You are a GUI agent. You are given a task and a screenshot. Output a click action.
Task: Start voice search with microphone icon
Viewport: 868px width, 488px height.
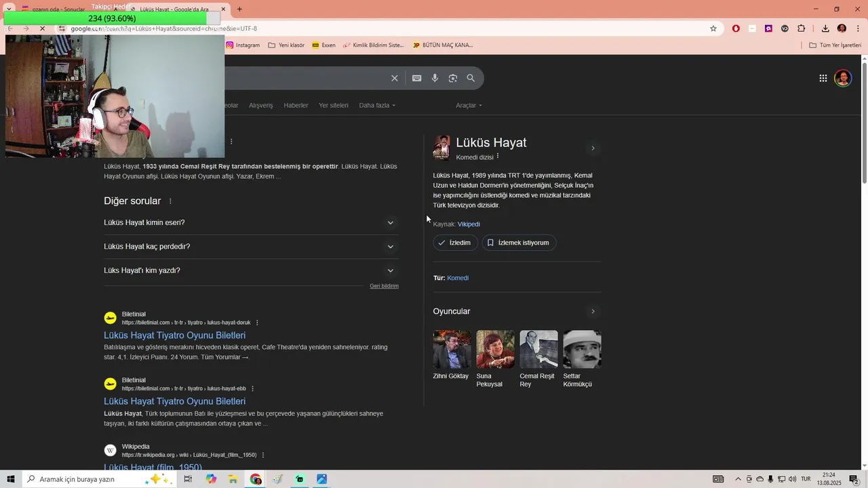click(435, 78)
